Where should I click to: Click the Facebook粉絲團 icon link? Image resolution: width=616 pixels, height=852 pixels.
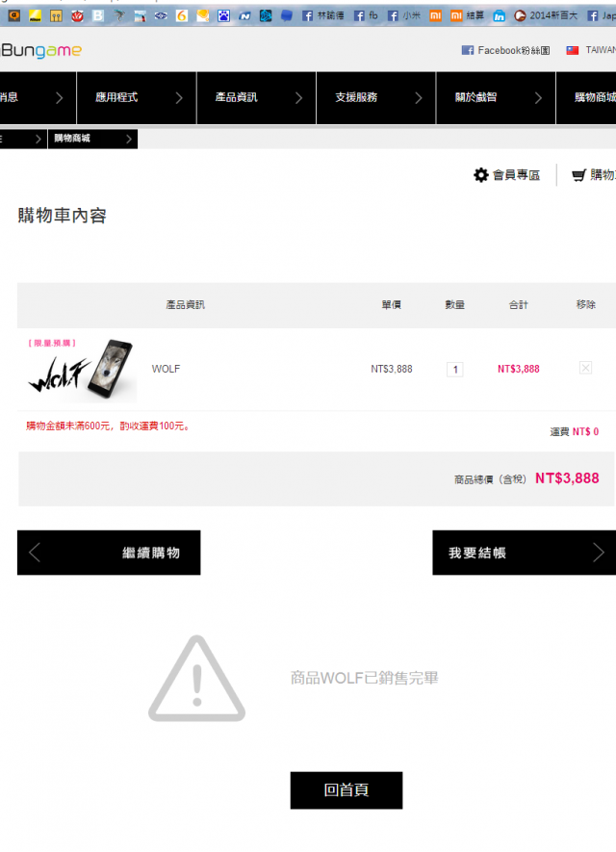click(x=467, y=50)
